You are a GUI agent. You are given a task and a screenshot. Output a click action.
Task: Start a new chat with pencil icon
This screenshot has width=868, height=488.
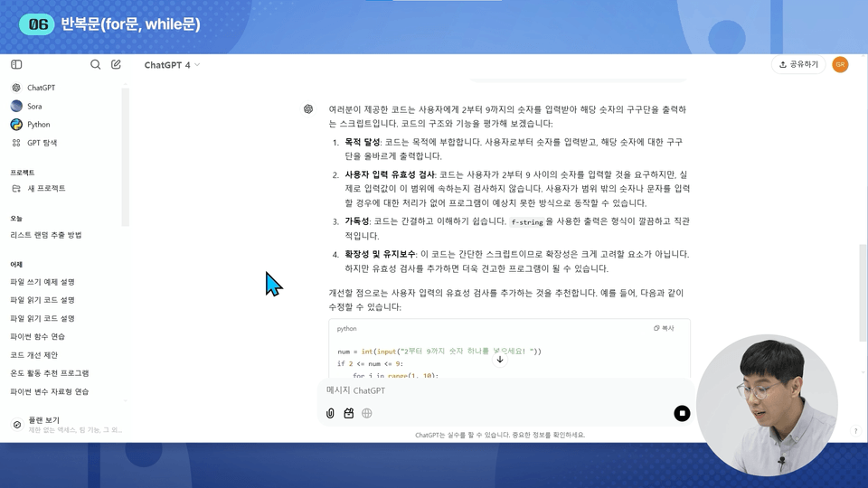(x=116, y=65)
